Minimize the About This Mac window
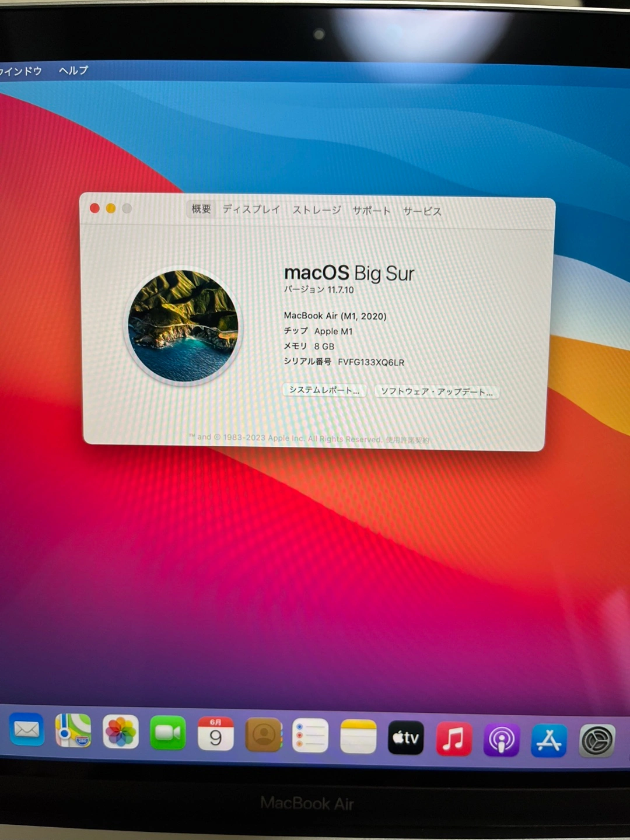630x840 pixels. [x=111, y=208]
